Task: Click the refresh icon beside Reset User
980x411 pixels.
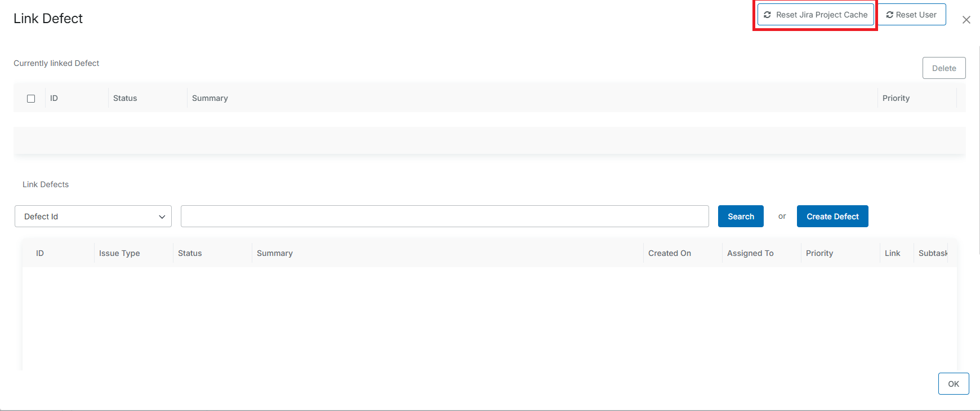Action: click(x=890, y=15)
